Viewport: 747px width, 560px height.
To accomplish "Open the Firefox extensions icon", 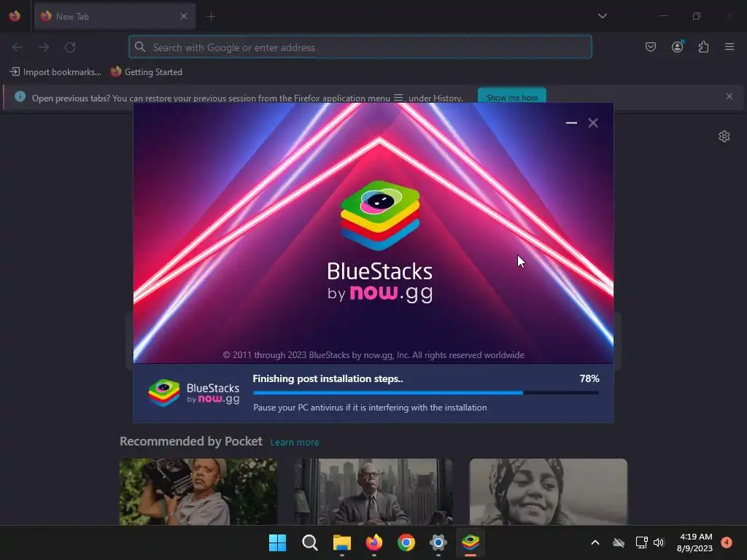I will click(x=703, y=47).
